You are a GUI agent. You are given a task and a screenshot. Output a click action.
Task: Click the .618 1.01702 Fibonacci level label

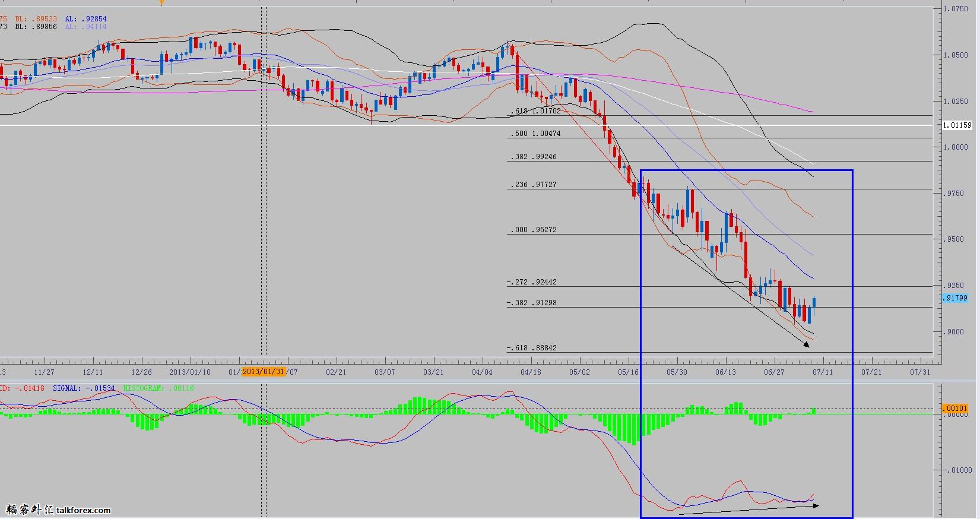click(x=536, y=111)
